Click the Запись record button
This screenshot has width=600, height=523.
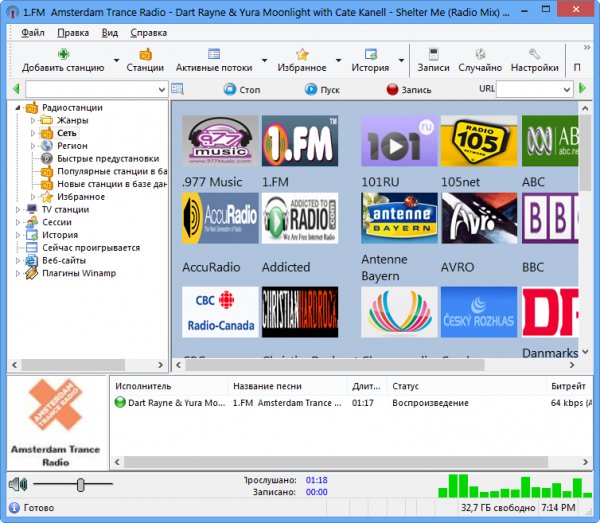(x=409, y=90)
